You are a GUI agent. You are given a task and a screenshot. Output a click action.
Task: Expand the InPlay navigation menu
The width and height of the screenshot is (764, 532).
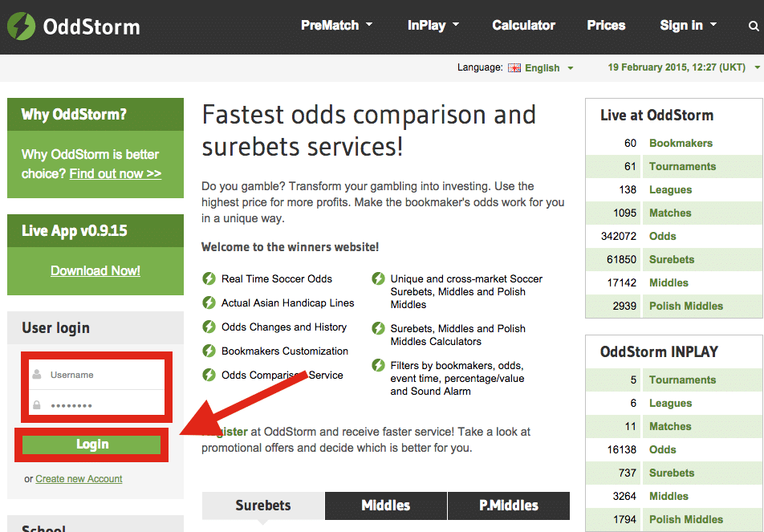433,26
